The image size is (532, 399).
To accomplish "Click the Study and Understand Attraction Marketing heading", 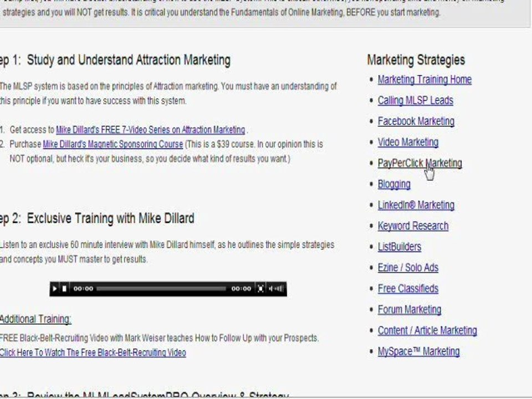I will pos(129,60).
